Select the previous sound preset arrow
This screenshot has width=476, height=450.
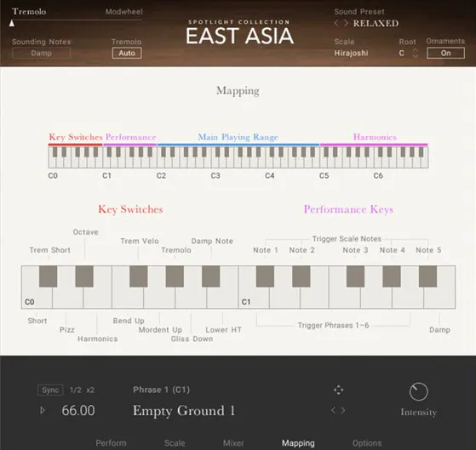pyautogui.click(x=336, y=23)
